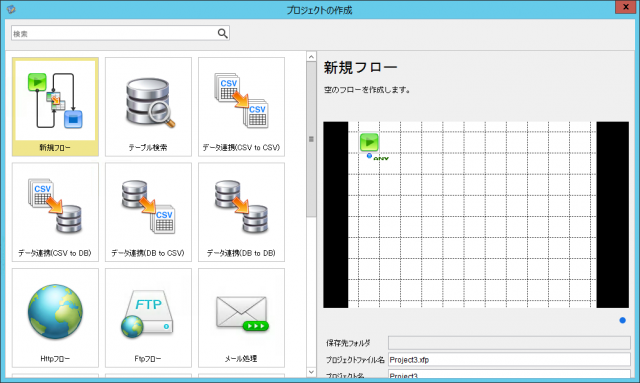Close the プロジェクトの作成 dialog

[x=625, y=7]
